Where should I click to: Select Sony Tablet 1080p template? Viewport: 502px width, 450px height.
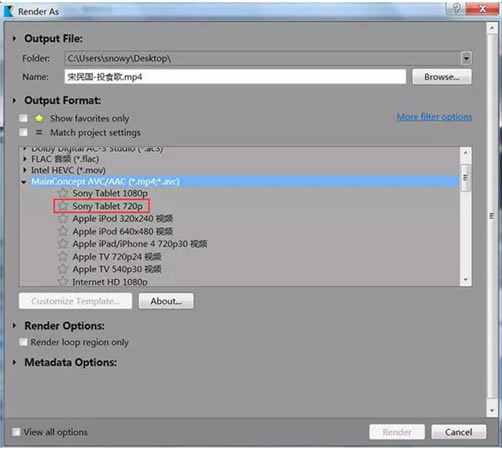pyautogui.click(x=110, y=193)
